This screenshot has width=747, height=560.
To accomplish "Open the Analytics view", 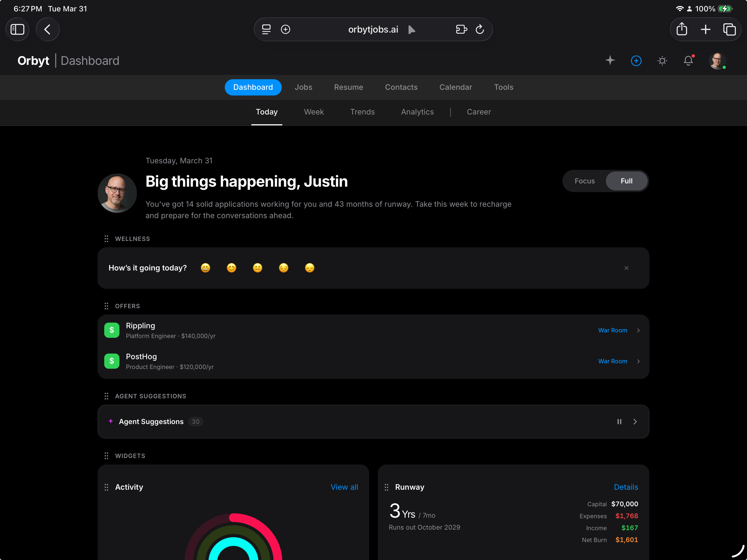I will point(417,112).
